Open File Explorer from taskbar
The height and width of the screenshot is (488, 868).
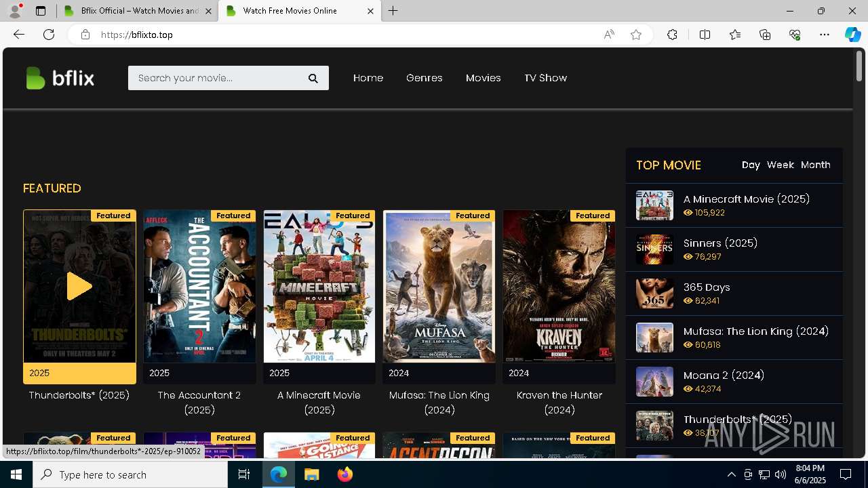(311, 474)
